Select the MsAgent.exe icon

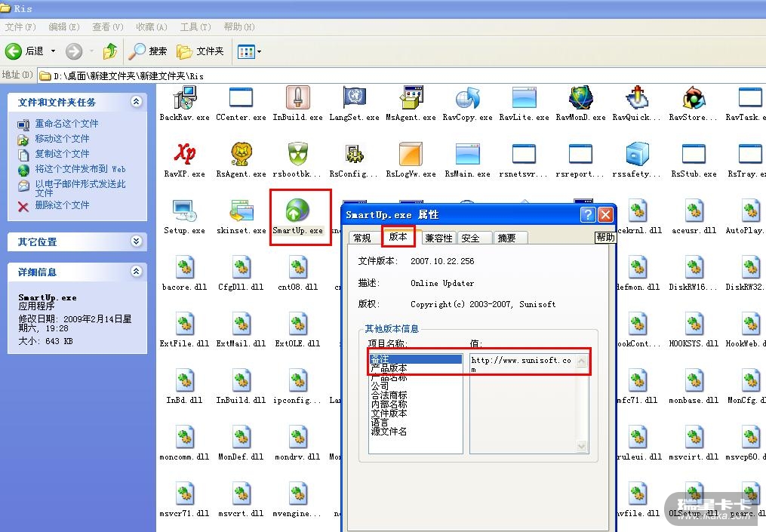tap(411, 97)
